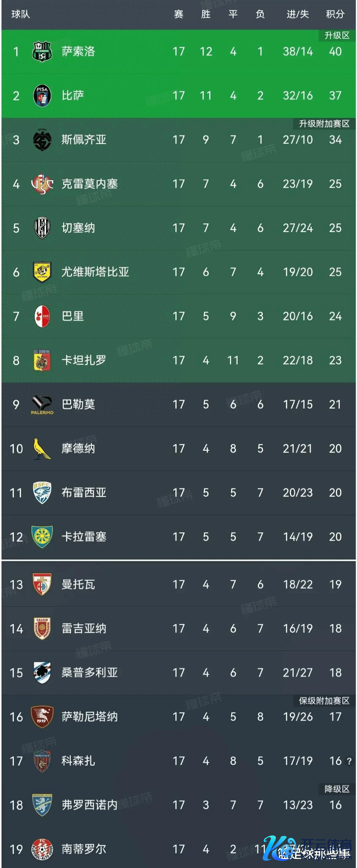Click the Cremonese (克雷莫内塞) crest
The width and height of the screenshot is (357, 868).
pyautogui.click(x=42, y=184)
